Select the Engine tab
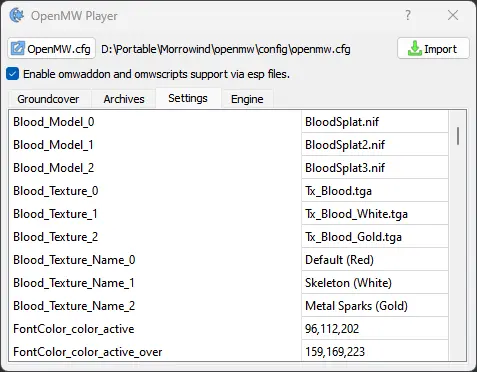The image size is (477, 372). pos(247,99)
